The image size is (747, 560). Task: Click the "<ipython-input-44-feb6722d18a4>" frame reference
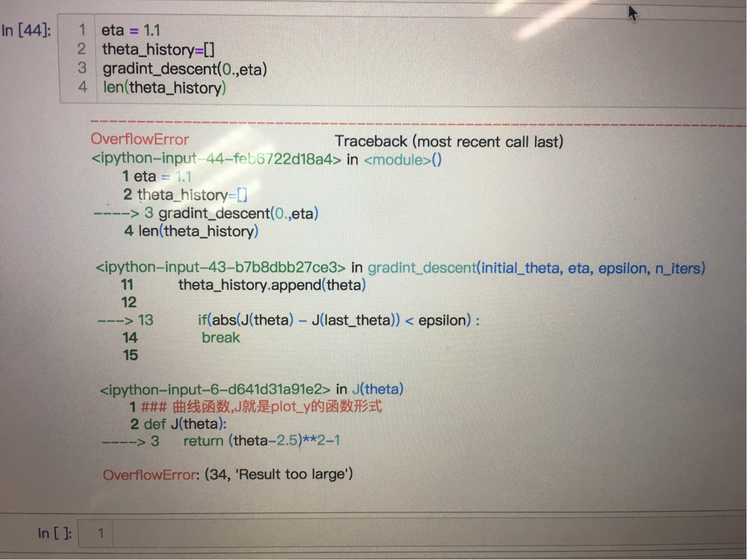coord(216,159)
